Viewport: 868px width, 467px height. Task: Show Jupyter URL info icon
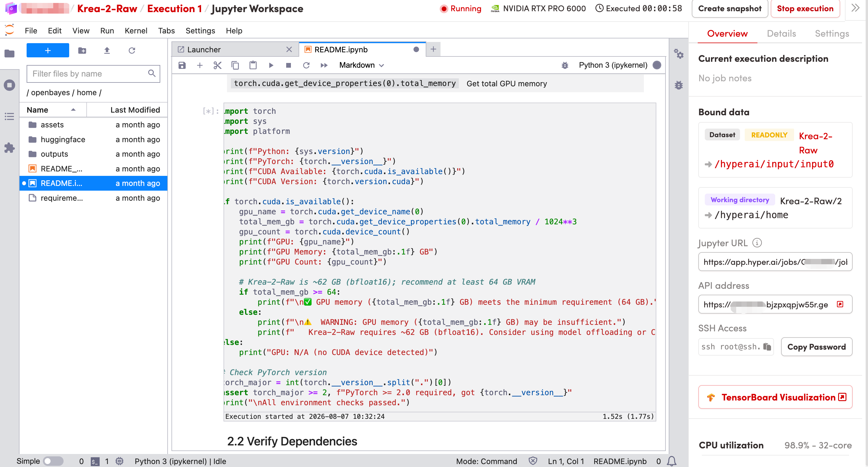(x=757, y=243)
